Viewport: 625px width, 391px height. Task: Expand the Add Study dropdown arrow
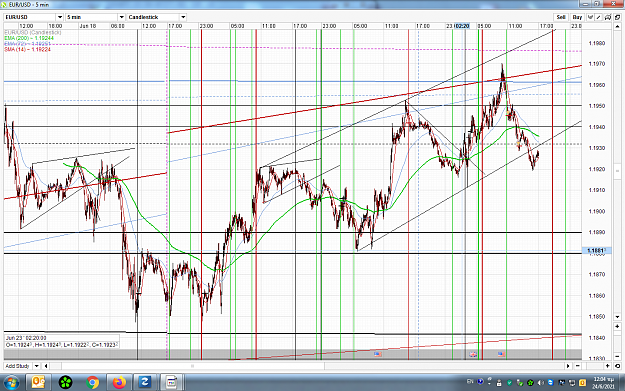tap(37, 366)
